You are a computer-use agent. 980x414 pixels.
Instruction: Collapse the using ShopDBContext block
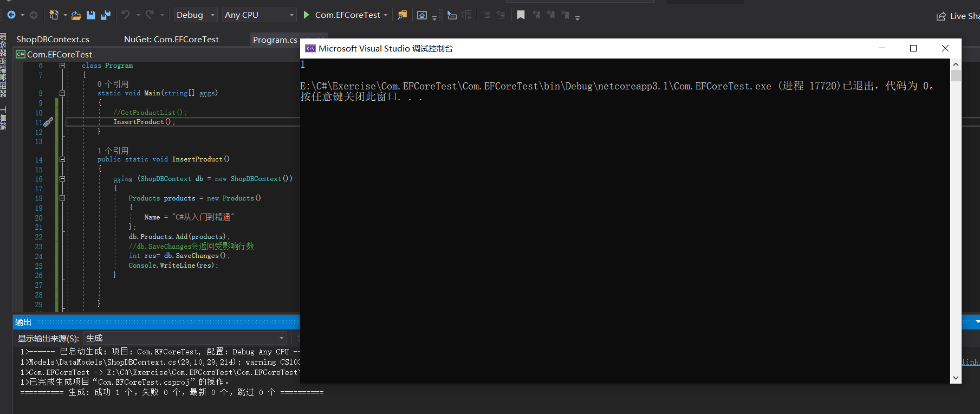pos(62,179)
